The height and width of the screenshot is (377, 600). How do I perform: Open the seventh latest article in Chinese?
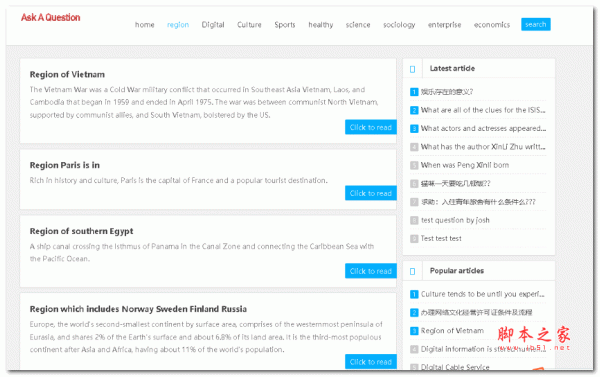[478, 202]
